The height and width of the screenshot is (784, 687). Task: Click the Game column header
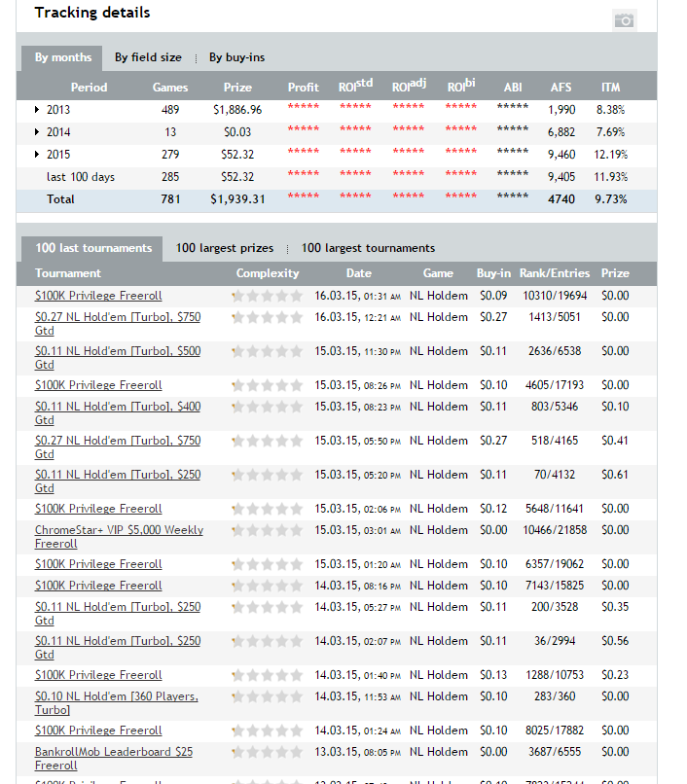pyautogui.click(x=438, y=273)
